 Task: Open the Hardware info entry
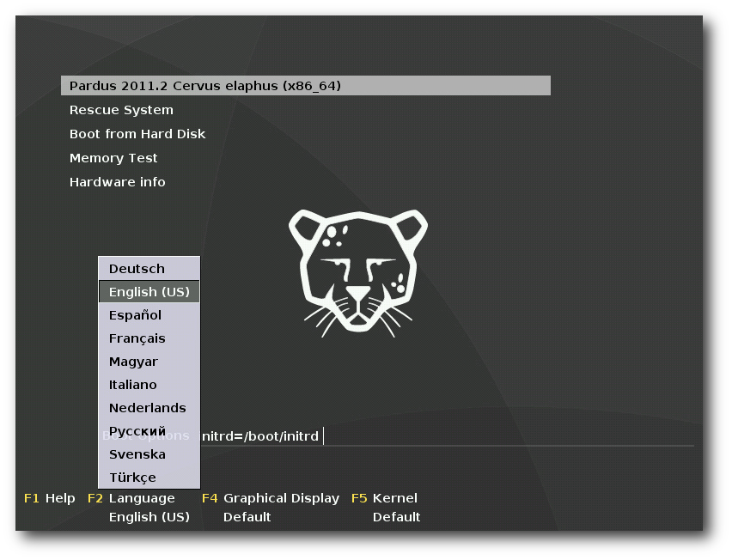117,182
